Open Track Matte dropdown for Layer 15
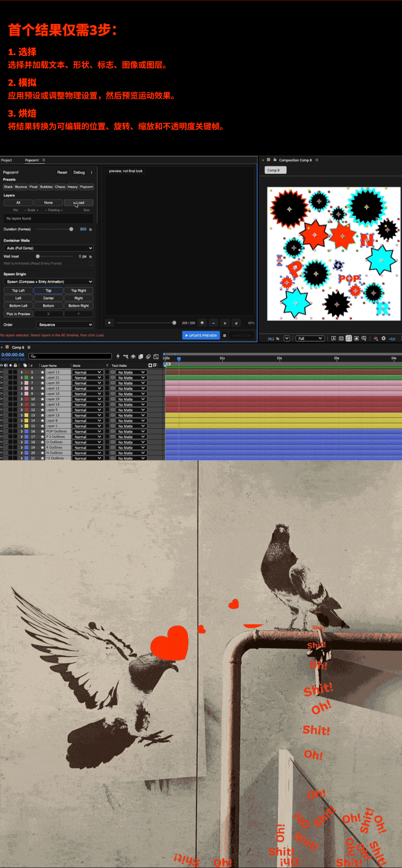 coord(131,388)
